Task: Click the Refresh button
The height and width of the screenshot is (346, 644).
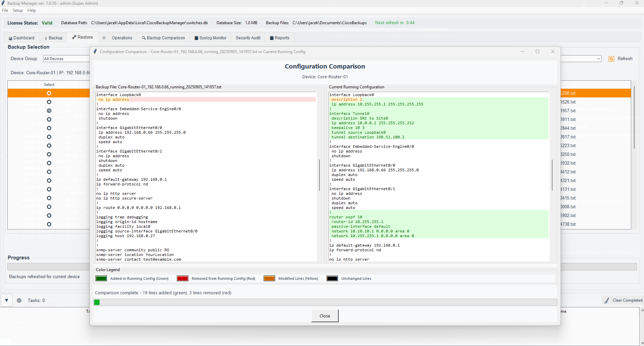Action: click(620, 59)
